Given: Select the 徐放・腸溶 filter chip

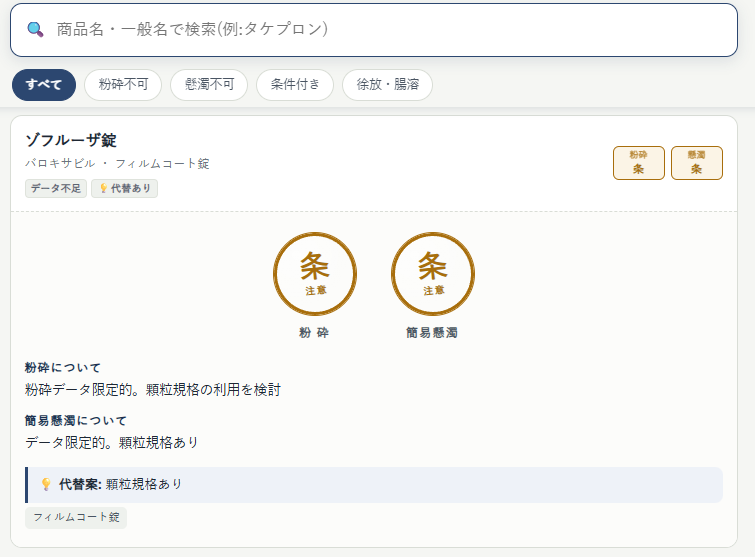Looking at the screenshot, I should click(387, 85).
